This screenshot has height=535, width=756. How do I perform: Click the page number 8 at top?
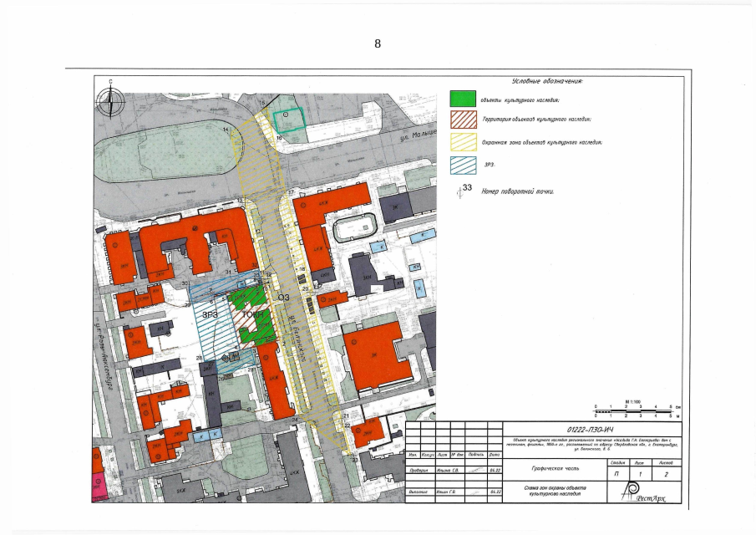tap(378, 43)
